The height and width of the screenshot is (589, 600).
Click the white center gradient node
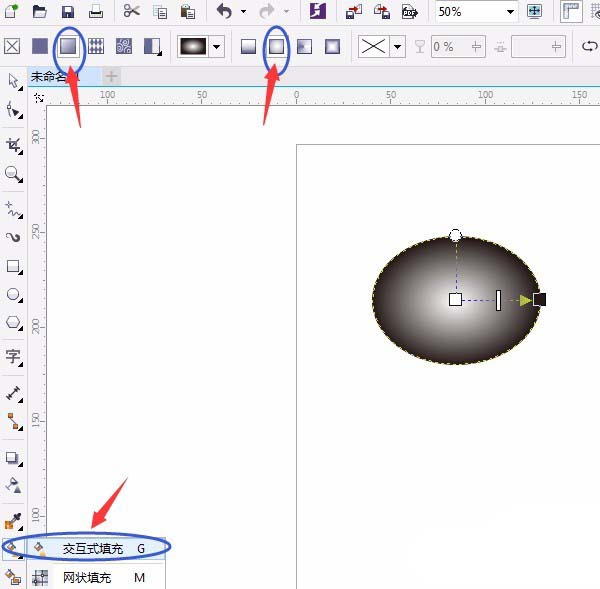point(455,299)
